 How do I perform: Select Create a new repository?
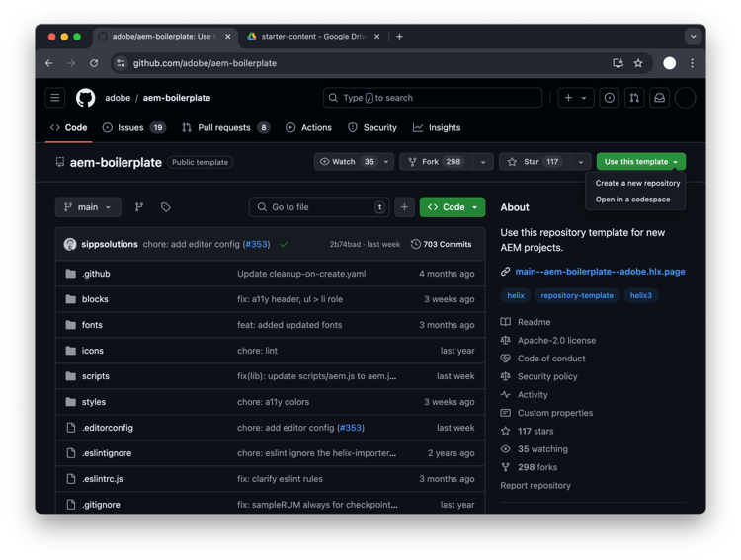coord(637,183)
